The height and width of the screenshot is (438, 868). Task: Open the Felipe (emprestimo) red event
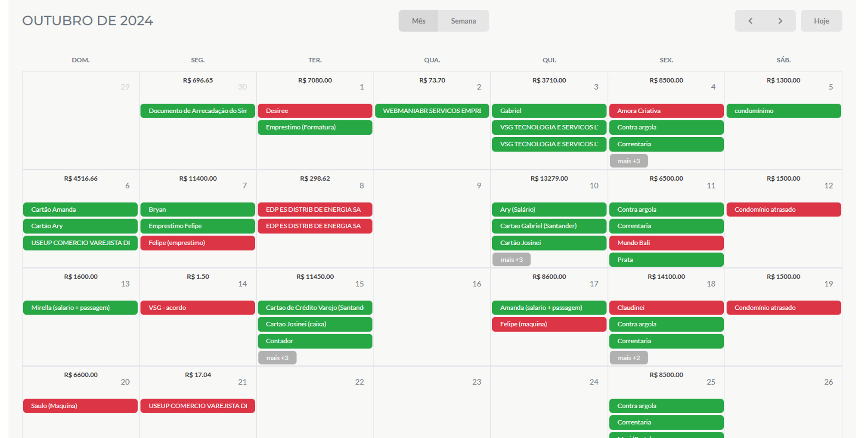(198, 243)
